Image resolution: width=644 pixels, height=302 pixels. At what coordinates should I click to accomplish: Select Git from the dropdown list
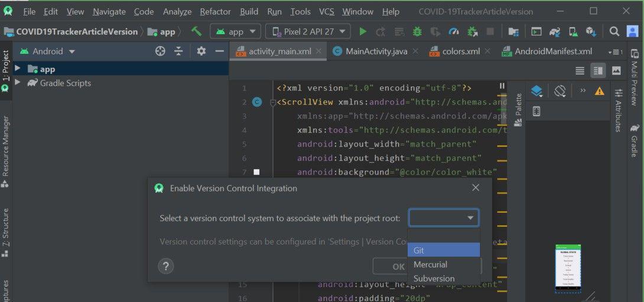click(444, 250)
